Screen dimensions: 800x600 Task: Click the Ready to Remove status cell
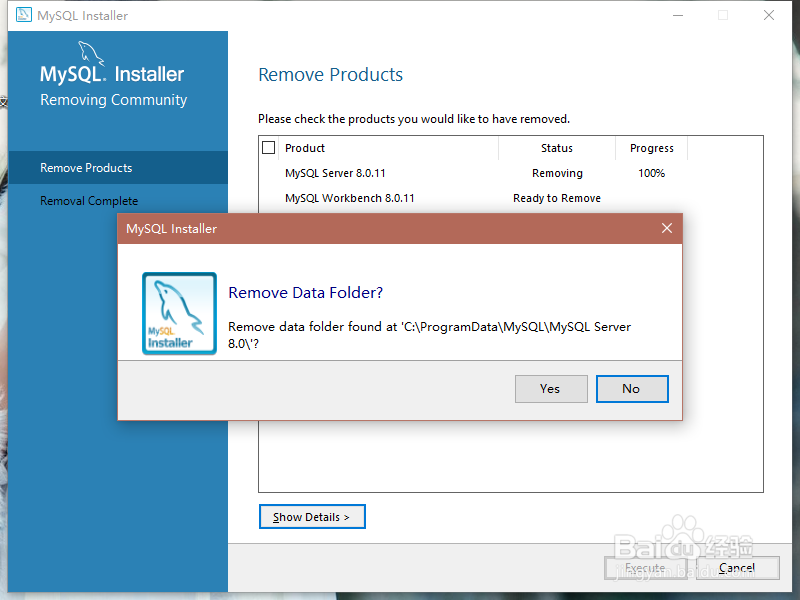(557, 198)
